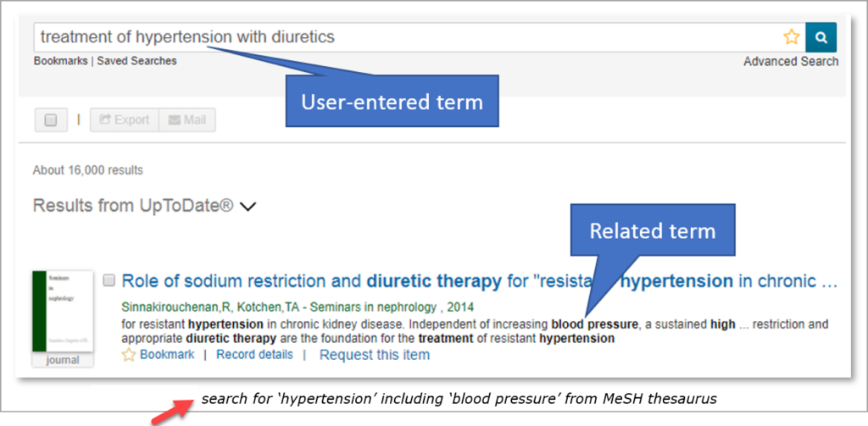This screenshot has height=426, width=868.
Task: Click the Seminars in nephrology cover thumbnail
Action: (63, 311)
